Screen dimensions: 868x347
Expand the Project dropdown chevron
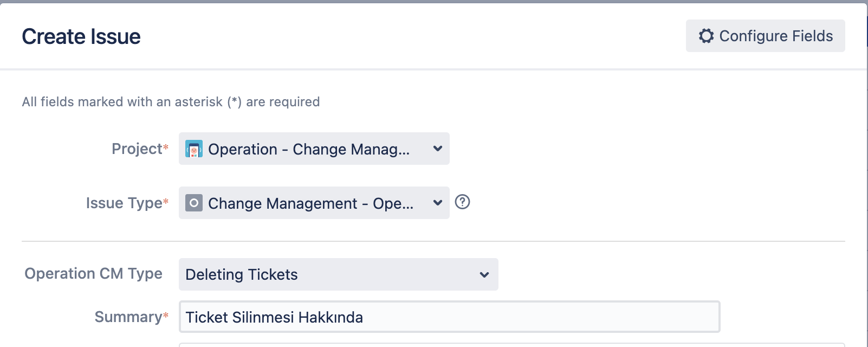pos(438,149)
